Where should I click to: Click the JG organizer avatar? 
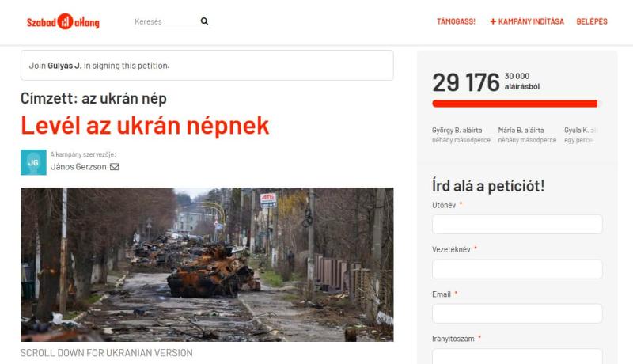pyautogui.click(x=33, y=162)
